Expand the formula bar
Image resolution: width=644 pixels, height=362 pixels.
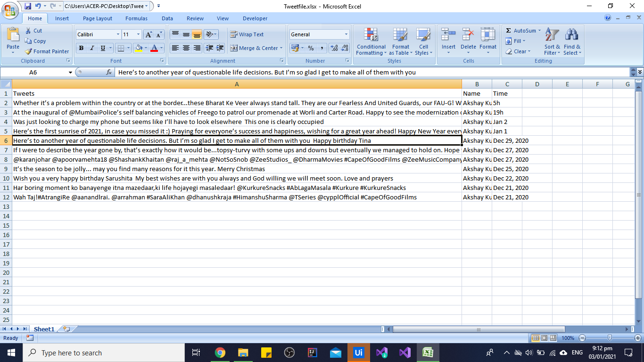click(640, 72)
